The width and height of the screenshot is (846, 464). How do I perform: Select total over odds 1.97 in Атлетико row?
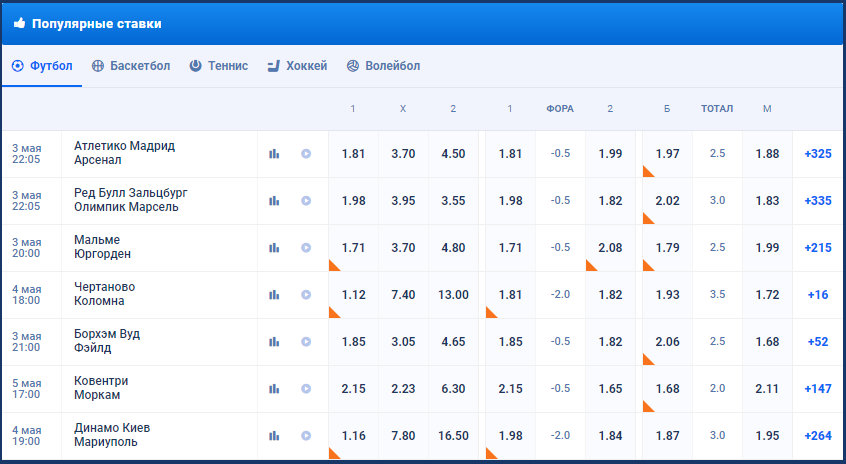point(667,154)
